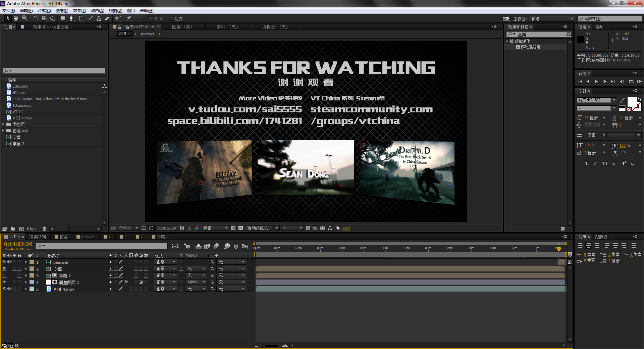Mute audio of VTII 4.mov layer
Viewport: 644px width, 349px height.
point(9,289)
